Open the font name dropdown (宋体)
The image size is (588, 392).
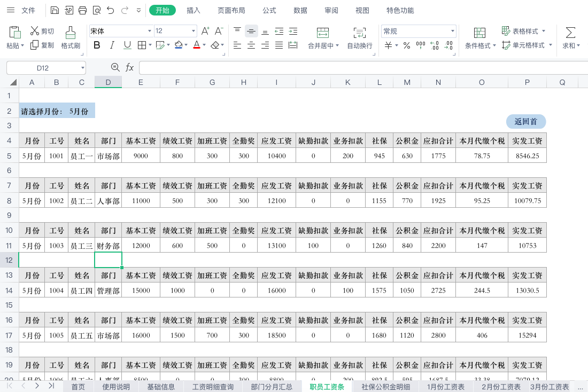pyautogui.click(x=150, y=31)
